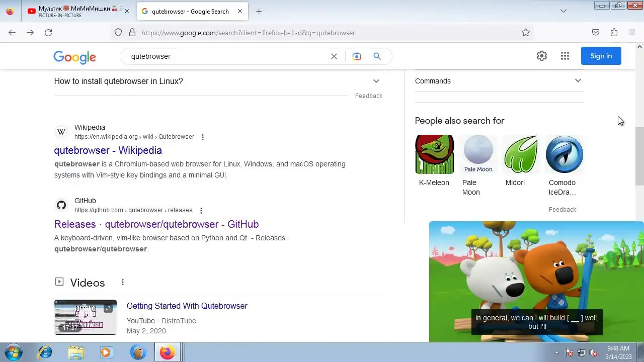Select K-Meleon in People also search for
The height and width of the screenshot is (362, 644).
[x=434, y=161]
